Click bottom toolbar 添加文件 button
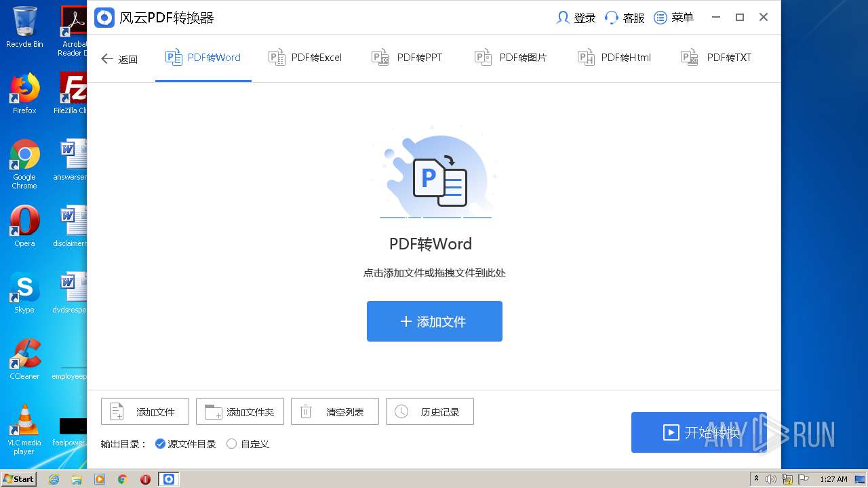Image resolution: width=868 pixels, height=488 pixels. click(x=145, y=411)
